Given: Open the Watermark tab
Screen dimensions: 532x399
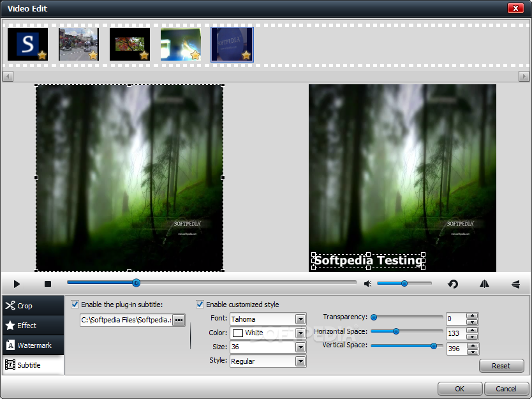Looking at the screenshot, I should click(33, 345).
